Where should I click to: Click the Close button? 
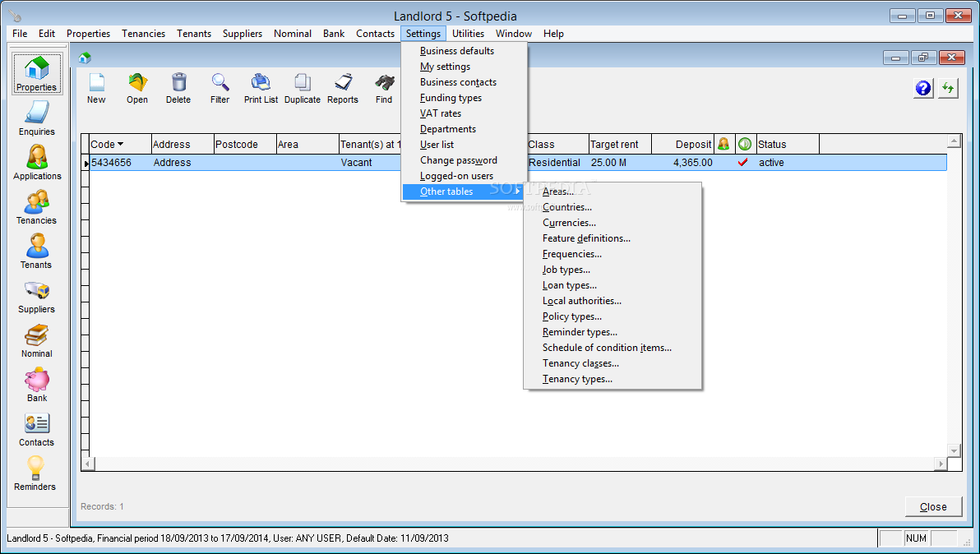pyautogui.click(x=933, y=506)
